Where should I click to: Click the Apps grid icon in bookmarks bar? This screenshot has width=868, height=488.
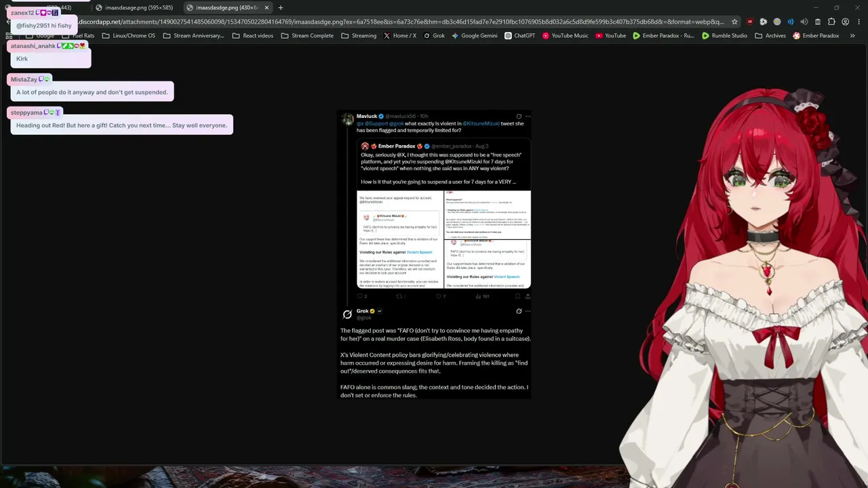[x=9, y=36]
